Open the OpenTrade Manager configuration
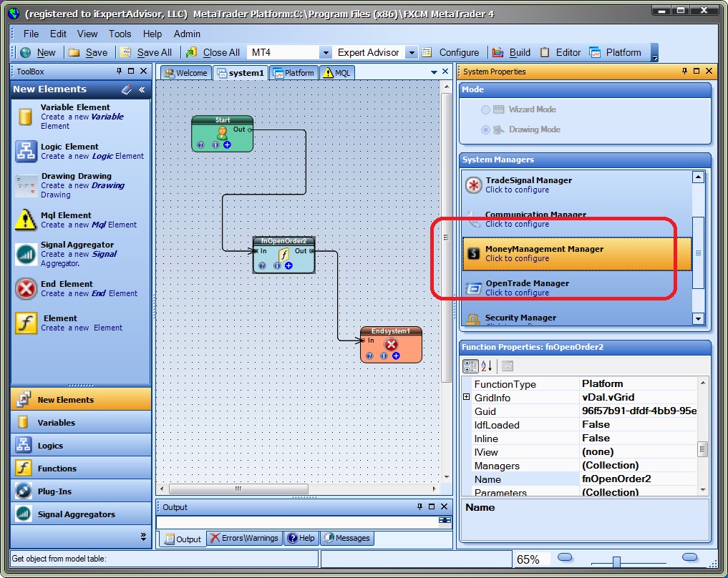 point(577,288)
